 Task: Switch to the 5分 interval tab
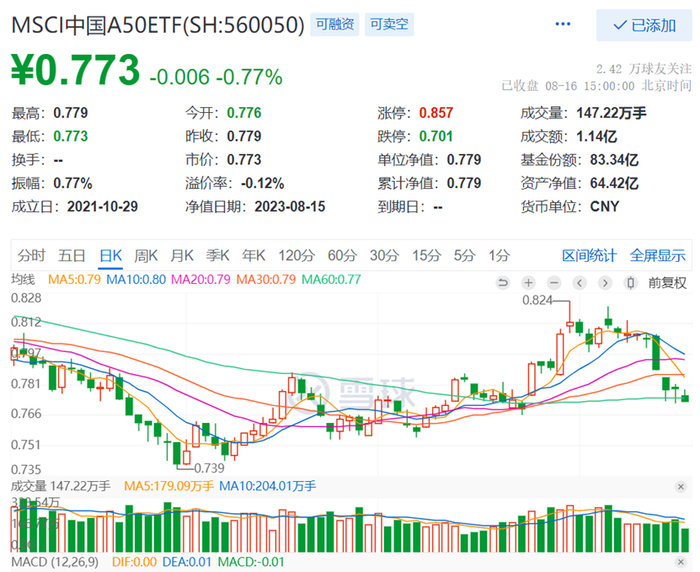point(464,255)
